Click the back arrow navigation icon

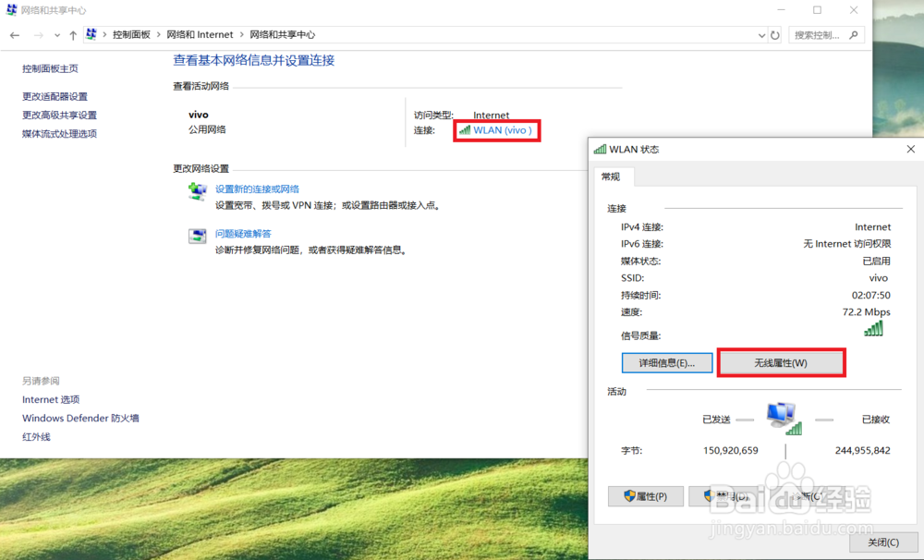point(14,34)
